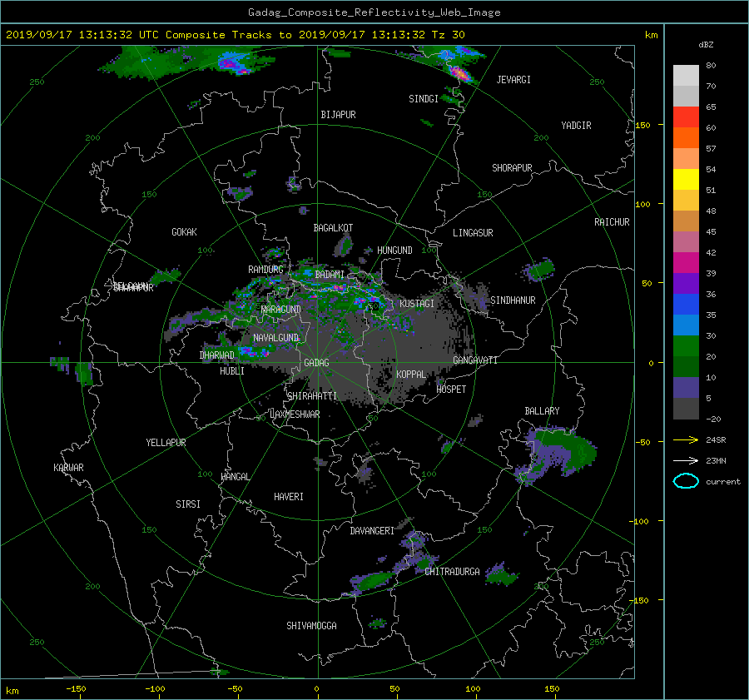Click the BADAMI city label
The image size is (749, 700).
coord(330,275)
